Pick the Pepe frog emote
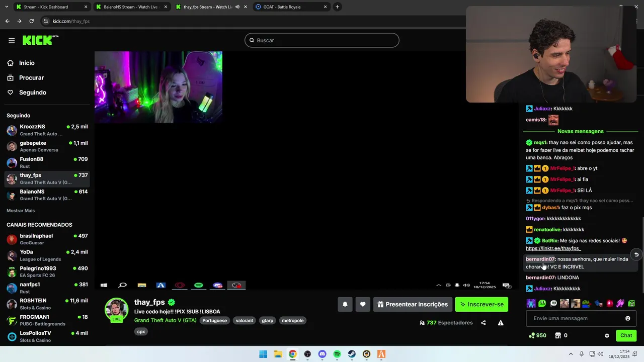Image resolution: width=644 pixels, height=362 pixels. point(587,303)
